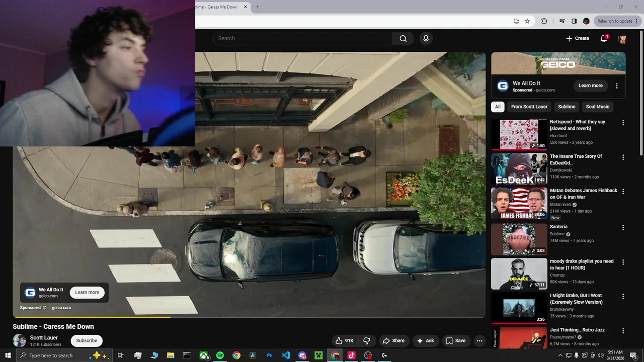The image size is (644, 362).
Task: Select the Sublime filter chip
Action: (x=567, y=107)
